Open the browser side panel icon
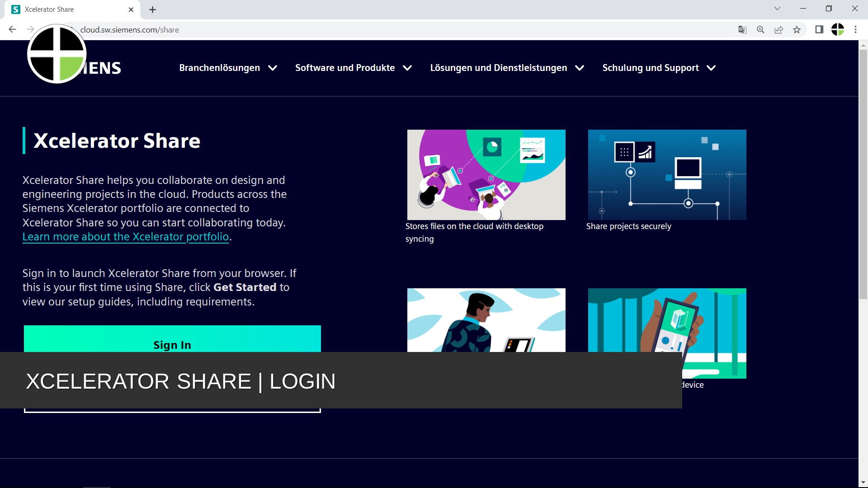 819,29
